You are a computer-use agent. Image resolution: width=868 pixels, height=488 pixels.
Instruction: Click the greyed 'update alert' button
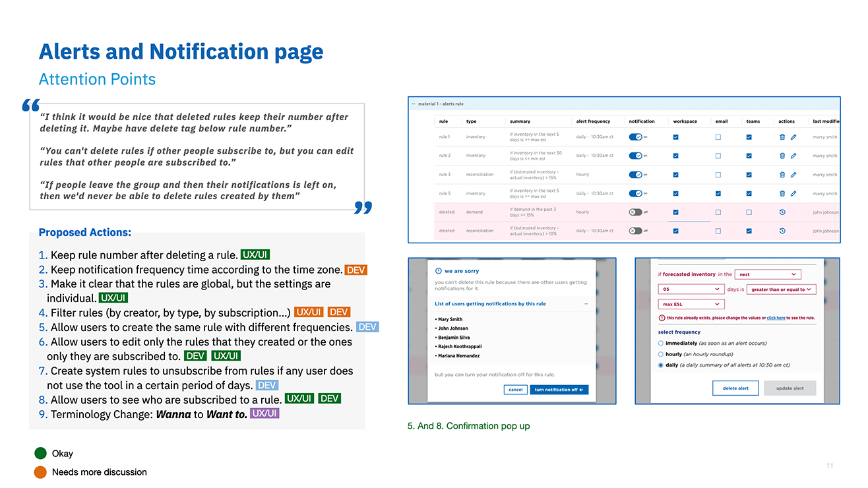point(790,388)
